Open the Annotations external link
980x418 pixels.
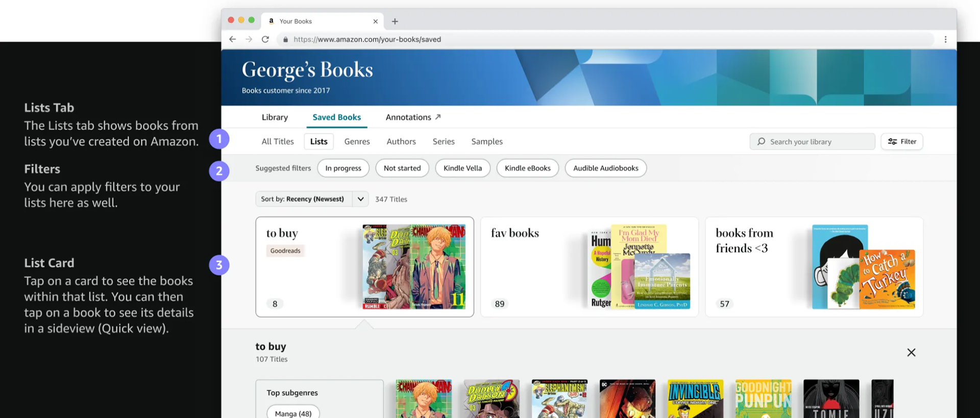tap(413, 117)
